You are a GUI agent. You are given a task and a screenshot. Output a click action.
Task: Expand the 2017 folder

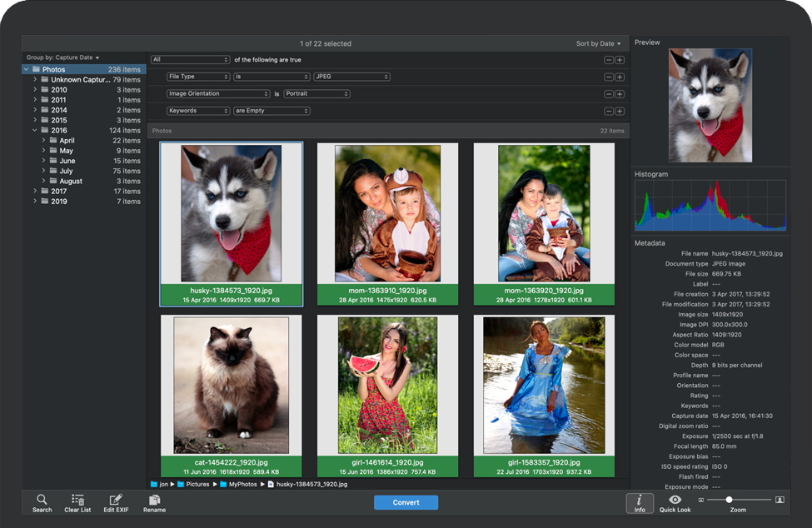tap(35, 192)
